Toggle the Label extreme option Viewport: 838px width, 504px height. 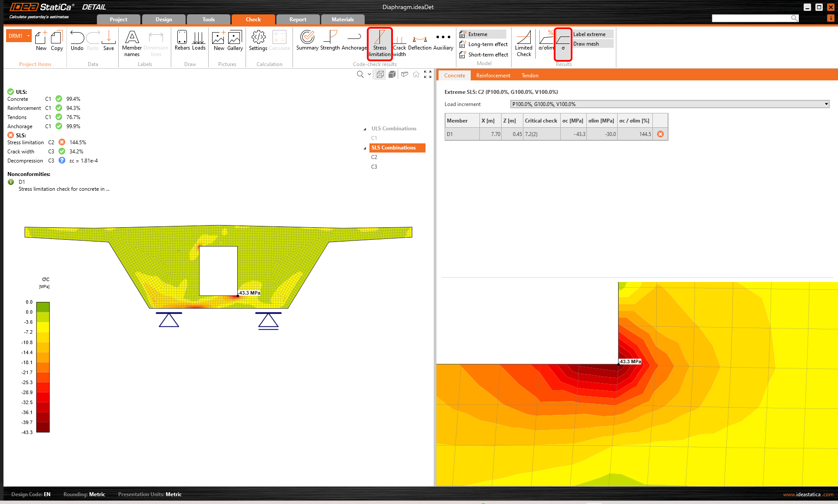[x=589, y=34]
